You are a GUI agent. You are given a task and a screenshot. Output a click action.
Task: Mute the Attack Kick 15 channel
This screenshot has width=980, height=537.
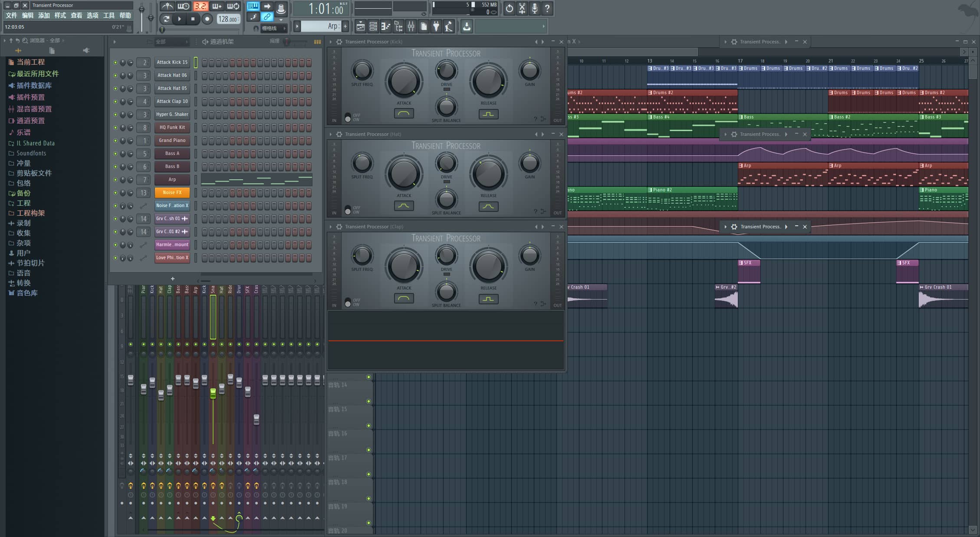[x=115, y=63]
